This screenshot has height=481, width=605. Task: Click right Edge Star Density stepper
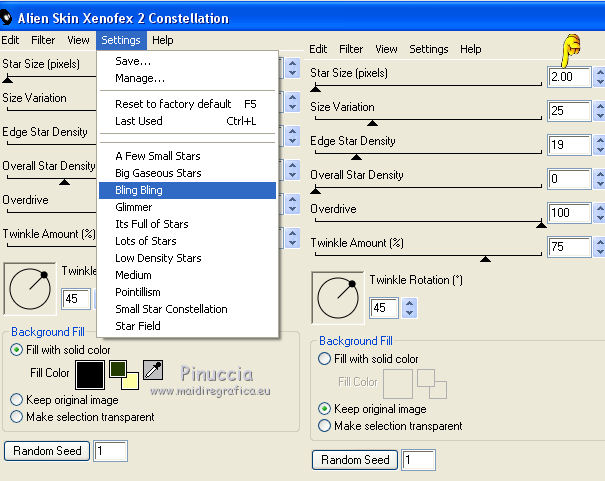click(600, 145)
